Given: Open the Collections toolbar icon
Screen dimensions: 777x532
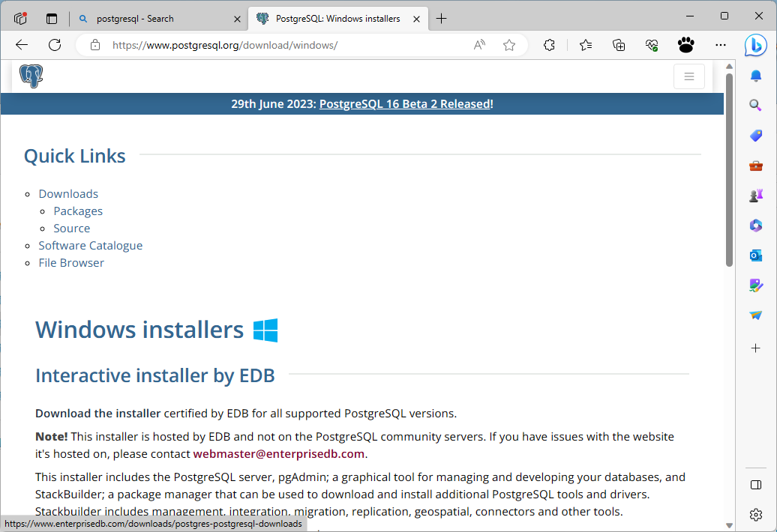Looking at the screenshot, I should 619,45.
